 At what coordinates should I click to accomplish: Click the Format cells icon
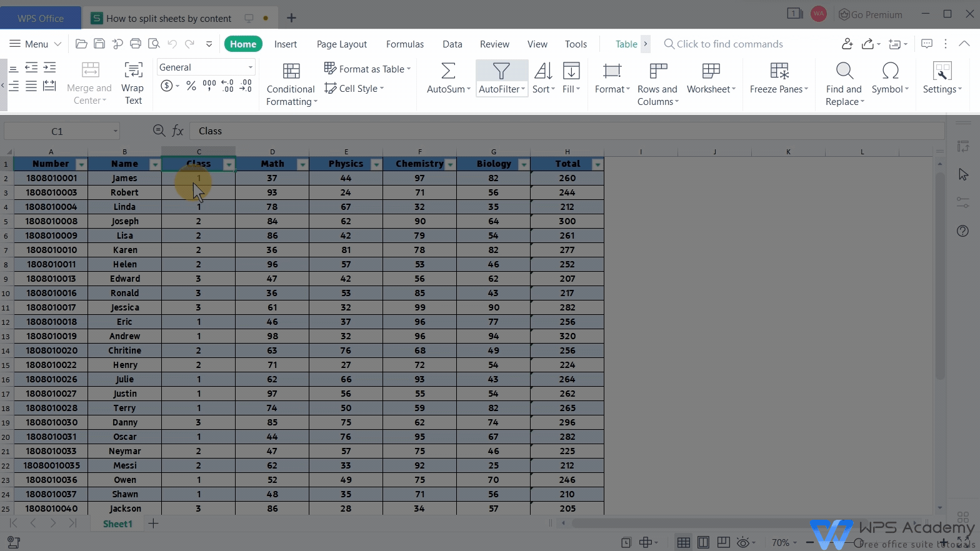612,71
